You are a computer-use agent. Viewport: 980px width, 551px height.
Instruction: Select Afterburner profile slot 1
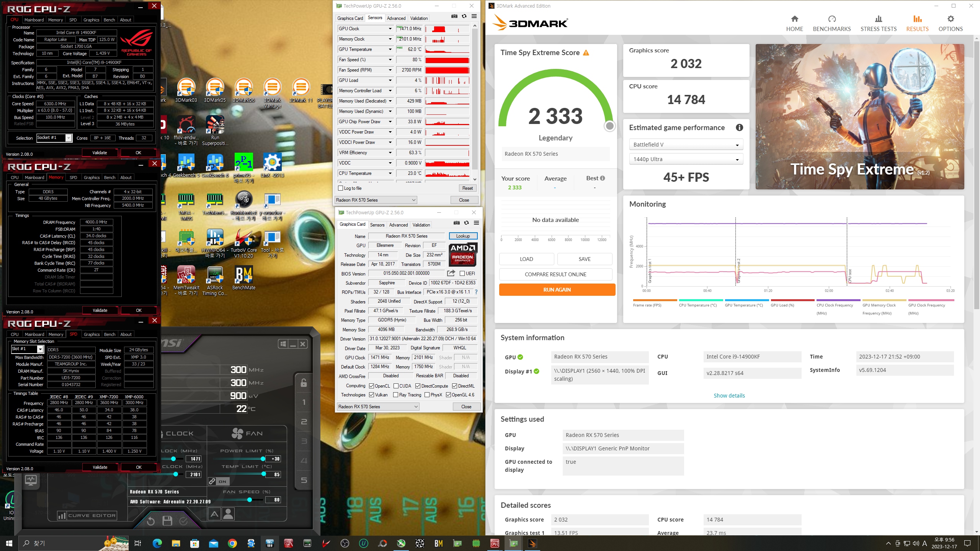pos(304,402)
